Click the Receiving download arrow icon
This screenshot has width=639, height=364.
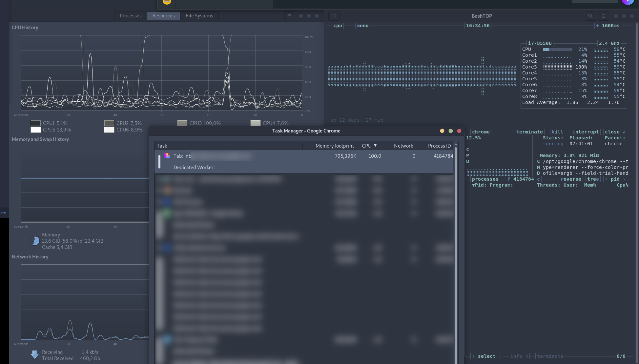point(34,354)
